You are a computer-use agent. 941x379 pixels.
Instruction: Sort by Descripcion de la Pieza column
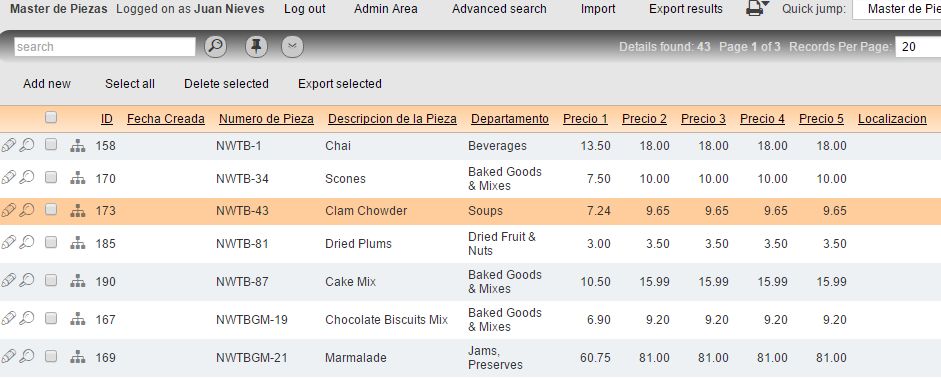(x=392, y=119)
